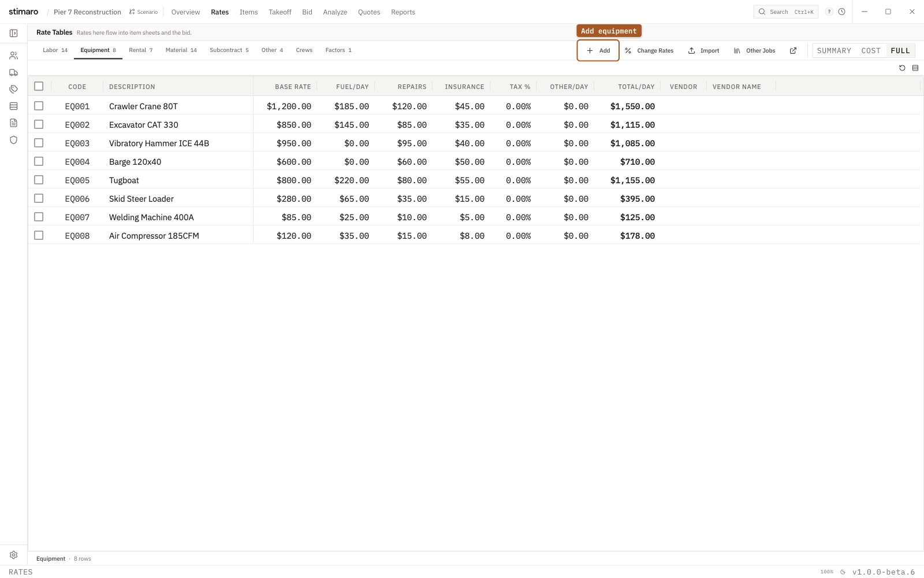
Task: Switch to the Rental rate tab
Action: click(140, 50)
